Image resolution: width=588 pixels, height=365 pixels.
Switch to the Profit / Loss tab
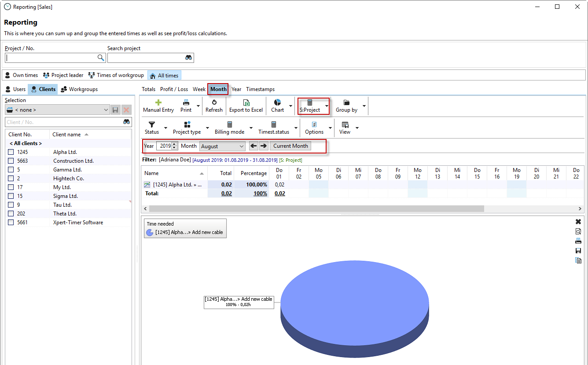coord(174,89)
